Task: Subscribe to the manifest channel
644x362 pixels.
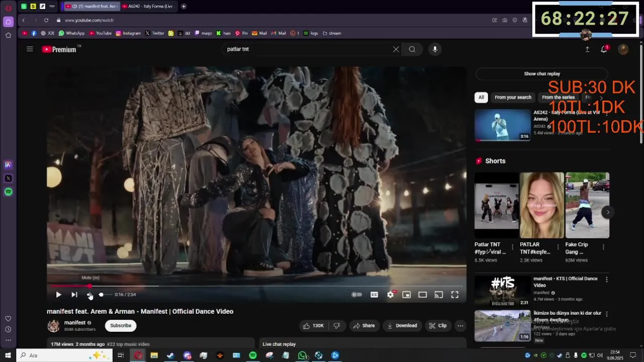Action: click(x=121, y=325)
